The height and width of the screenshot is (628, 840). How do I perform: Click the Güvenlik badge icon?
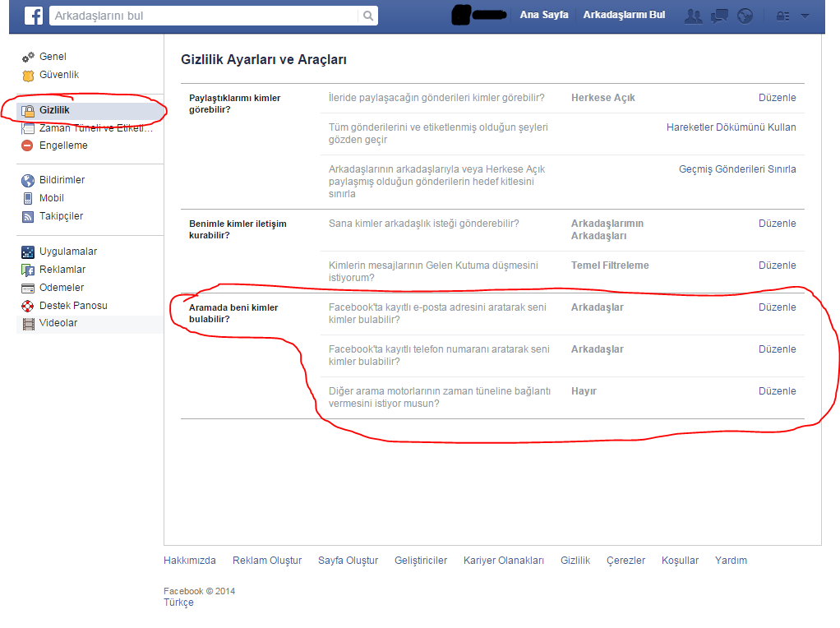point(28,75)
